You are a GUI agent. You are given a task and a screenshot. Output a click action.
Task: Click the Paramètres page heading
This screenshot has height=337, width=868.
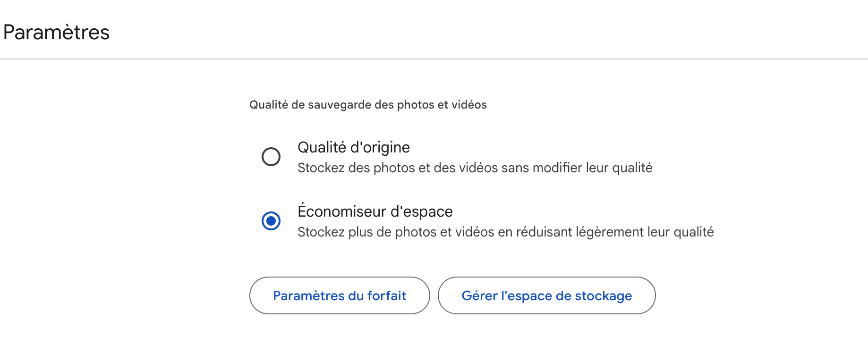[56, 33]
